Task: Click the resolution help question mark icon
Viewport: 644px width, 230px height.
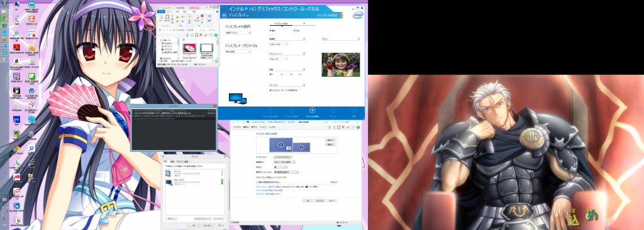Action: coord(304,39)
